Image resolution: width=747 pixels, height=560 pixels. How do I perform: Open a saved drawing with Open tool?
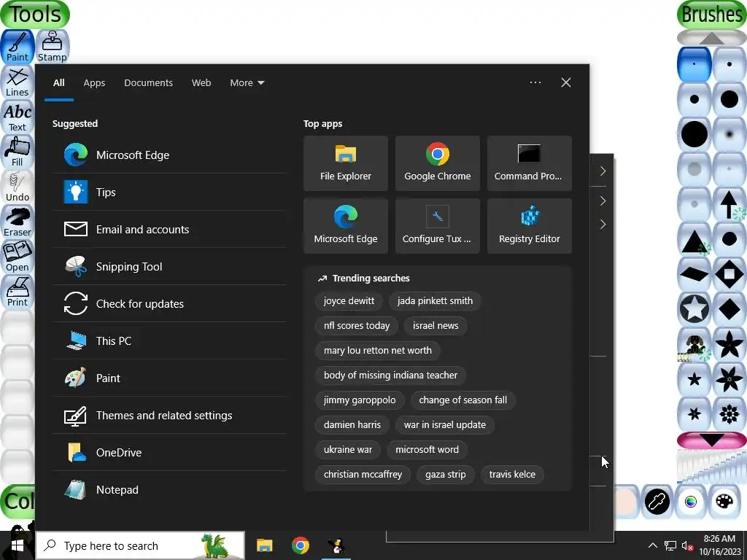coord(18,257)
